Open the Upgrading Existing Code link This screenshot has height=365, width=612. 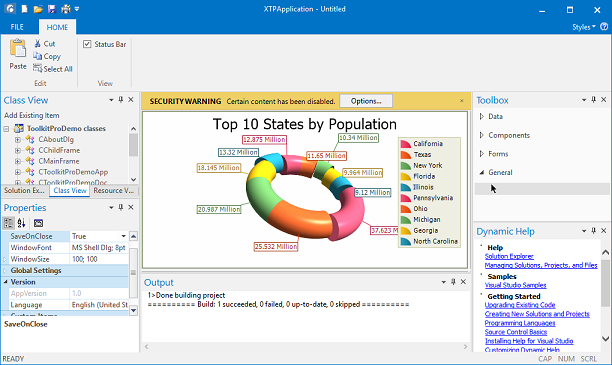point(520,305)
